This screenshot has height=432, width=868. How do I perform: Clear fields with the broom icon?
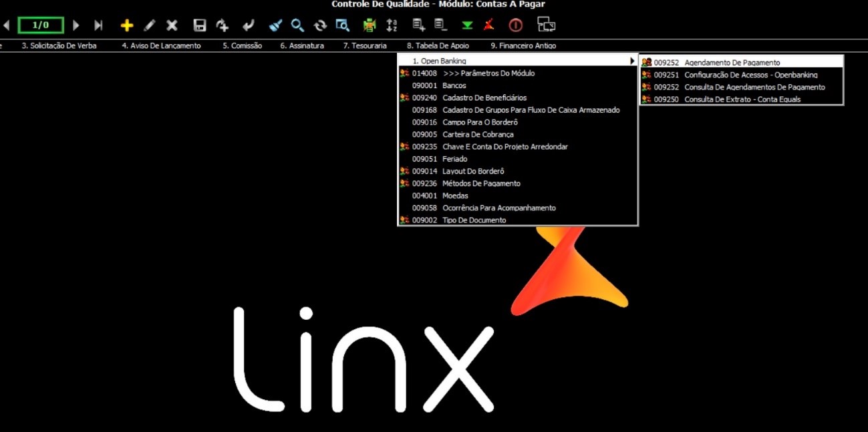tap(275, 25)
